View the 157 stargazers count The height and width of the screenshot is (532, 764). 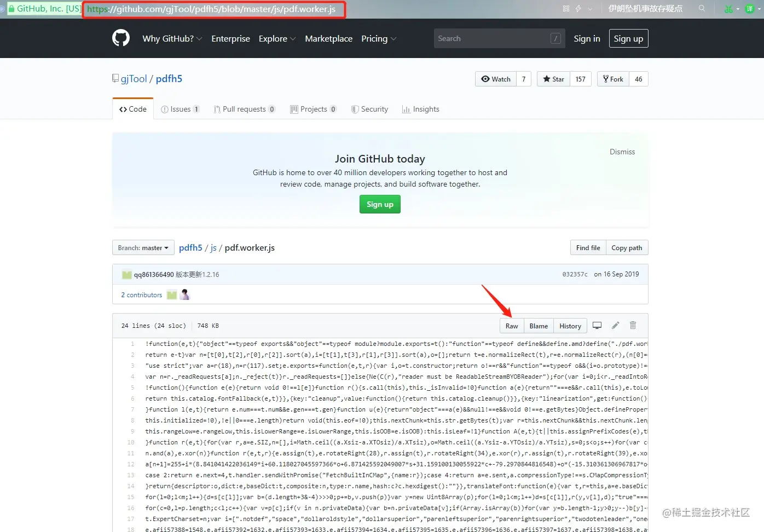581,79
